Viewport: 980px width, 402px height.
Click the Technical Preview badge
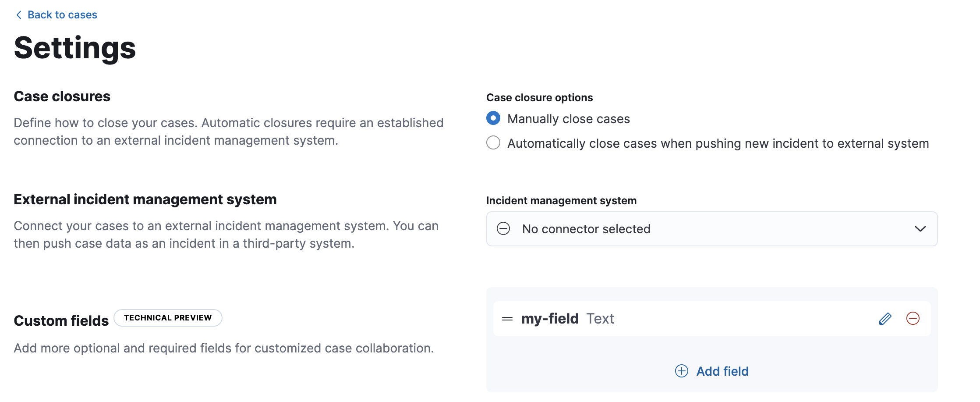pyautogui.click(x=168, y=317)
